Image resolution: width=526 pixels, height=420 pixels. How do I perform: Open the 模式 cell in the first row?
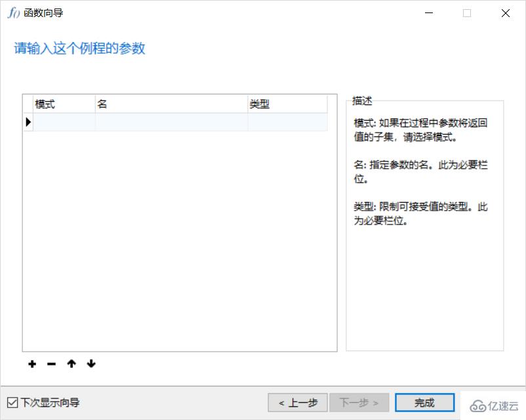point(64,122)
